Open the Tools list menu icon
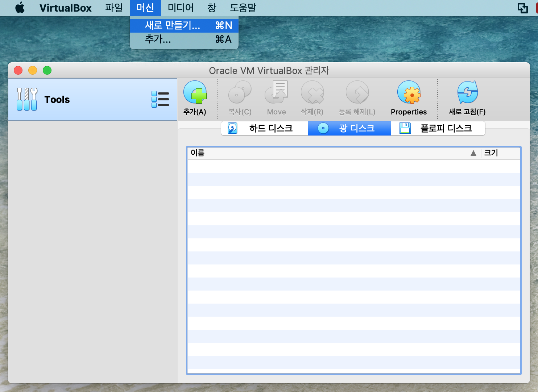The width and height of the screenshot is (538, 392). (160, 99)
